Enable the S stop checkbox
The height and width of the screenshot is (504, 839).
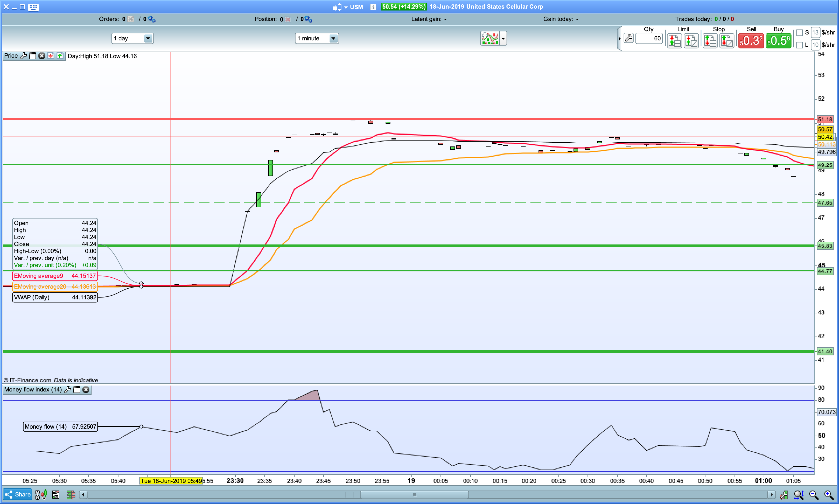click(x=800, y=33)
